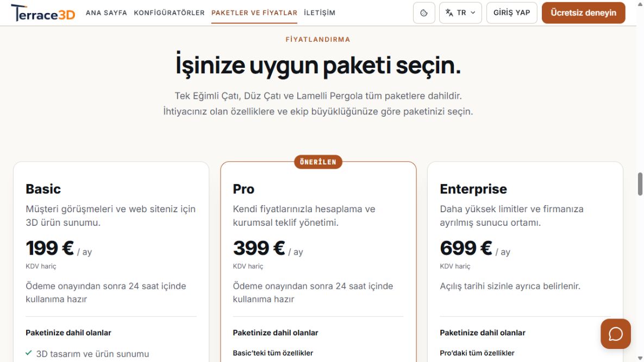Click the Basic'teki tüm özellikler text
644x362 pixels.
(x=273, y=353)
